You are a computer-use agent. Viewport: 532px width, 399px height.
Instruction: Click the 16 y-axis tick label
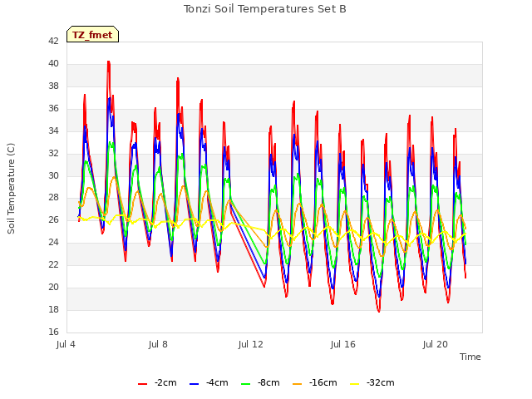pyautogui.click(x=53, y=332)
